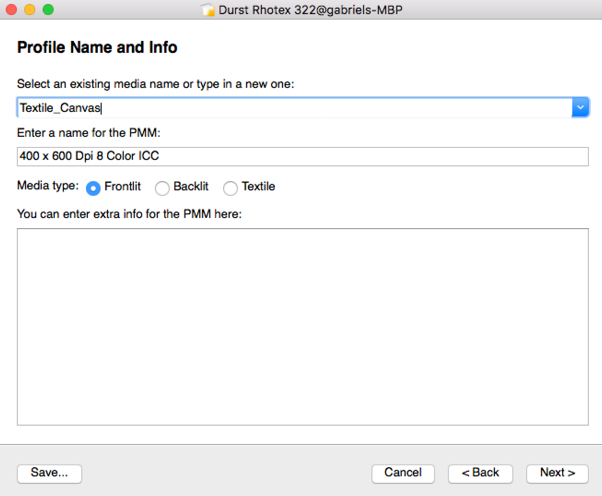602x496 pixels.
Task: Click inside the extra info text area
Action: coord(303,327)
